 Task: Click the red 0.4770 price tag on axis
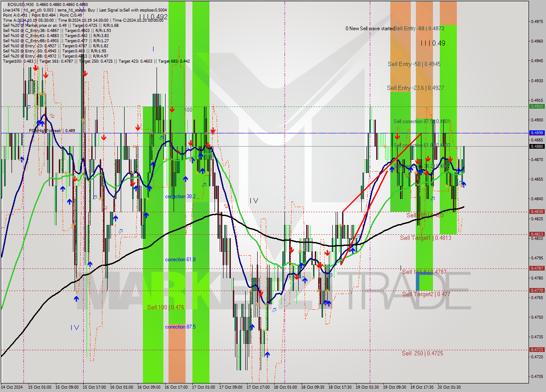537,291
